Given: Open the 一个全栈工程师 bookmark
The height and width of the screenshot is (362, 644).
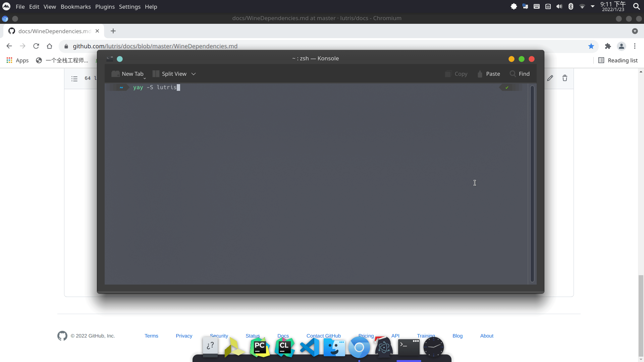Looking at the screenshot, I should tap(62, 60).
